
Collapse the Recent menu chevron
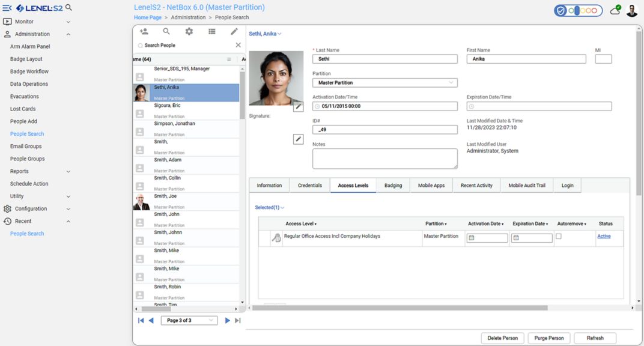click(68, 221)
